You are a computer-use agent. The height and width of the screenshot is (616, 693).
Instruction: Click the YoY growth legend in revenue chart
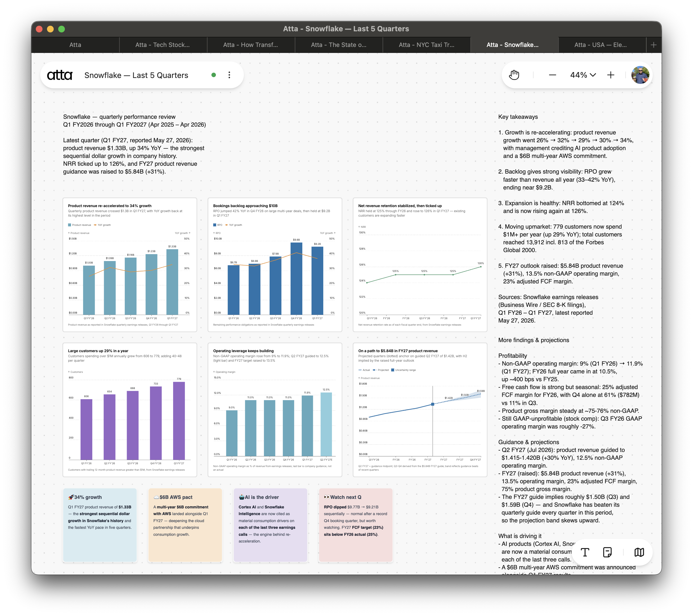[x=102, y=225]
